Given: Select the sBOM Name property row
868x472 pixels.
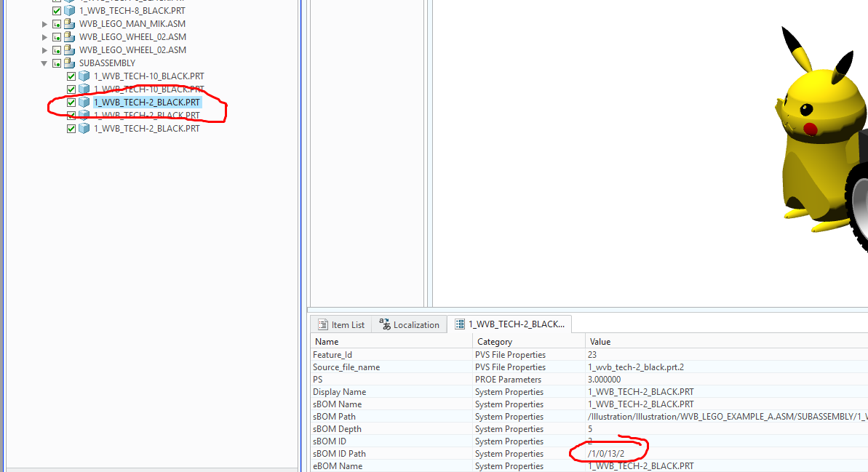Looking at the screenshot, I should [589, 404].
